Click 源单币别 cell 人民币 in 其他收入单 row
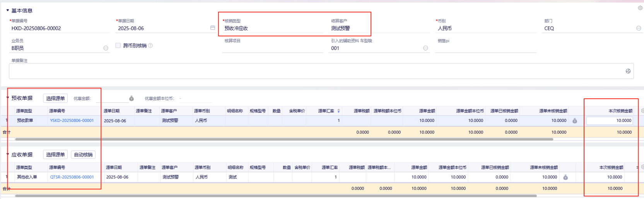 click(202, 177)
